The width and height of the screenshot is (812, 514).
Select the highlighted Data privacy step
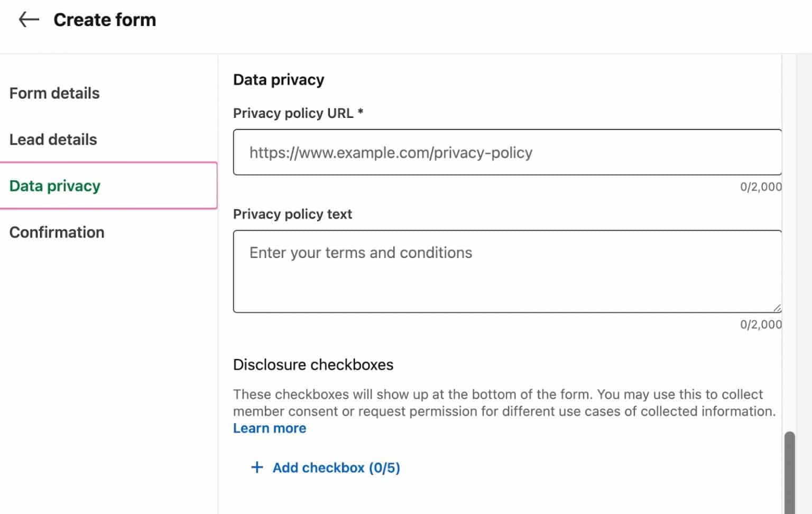click(x=55, y=186)
